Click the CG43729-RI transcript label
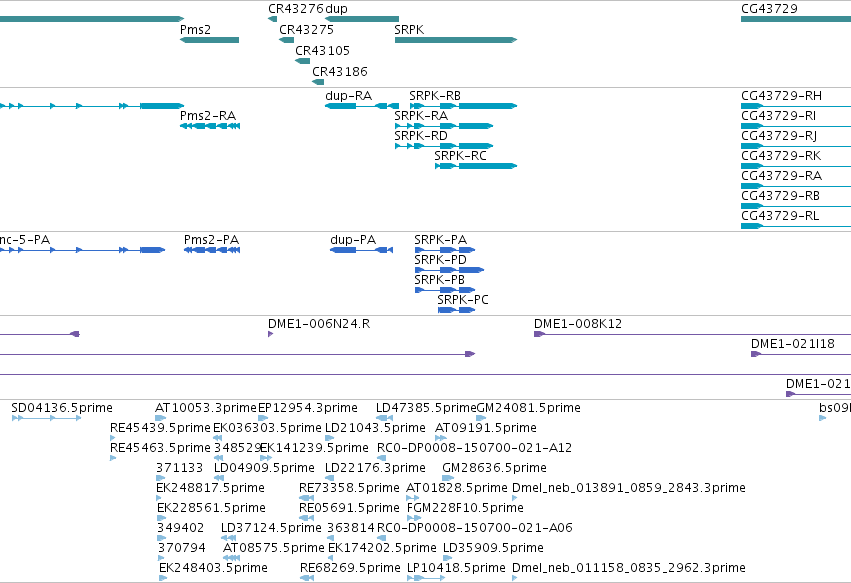Screen dimensions: 851x583 (x=778, y=116)
